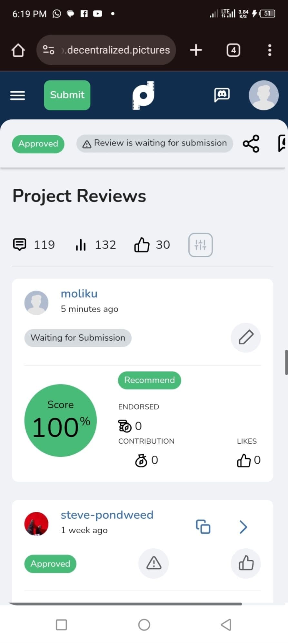This screenshot has height=644, width=288.
Task: Open a new browser tab
Action: (x=196, y=50)
